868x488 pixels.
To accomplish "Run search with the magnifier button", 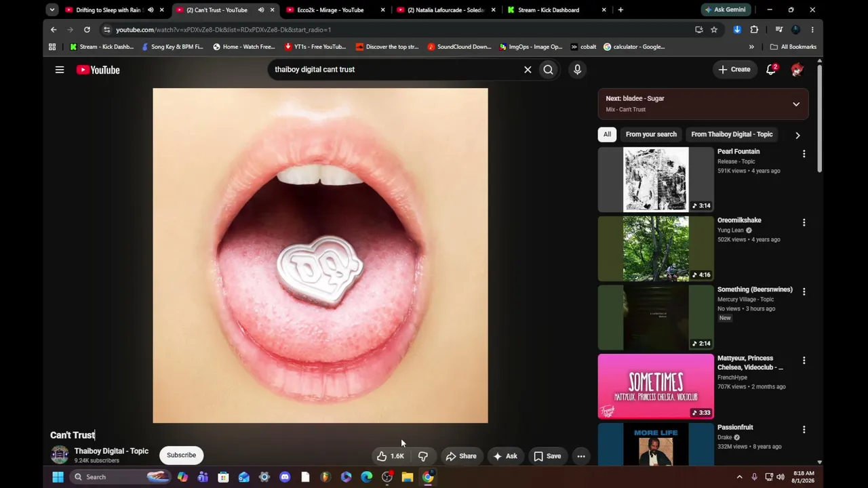I will coord(548,69).
